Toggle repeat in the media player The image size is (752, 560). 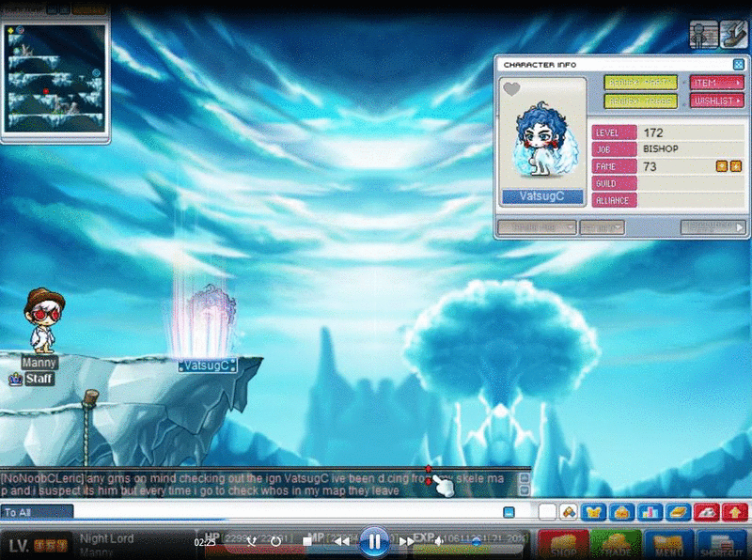[275, 542]
